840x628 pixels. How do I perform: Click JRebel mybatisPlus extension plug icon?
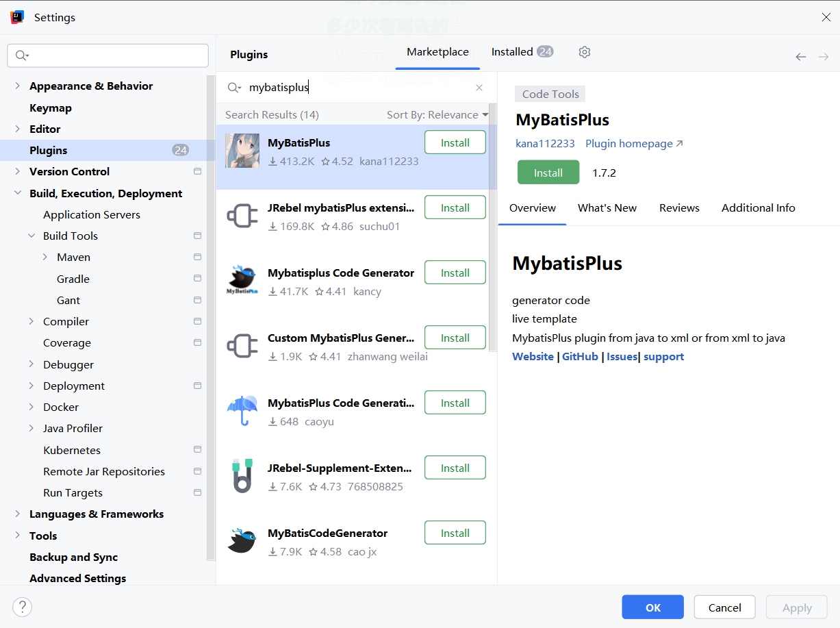(242, 216)
